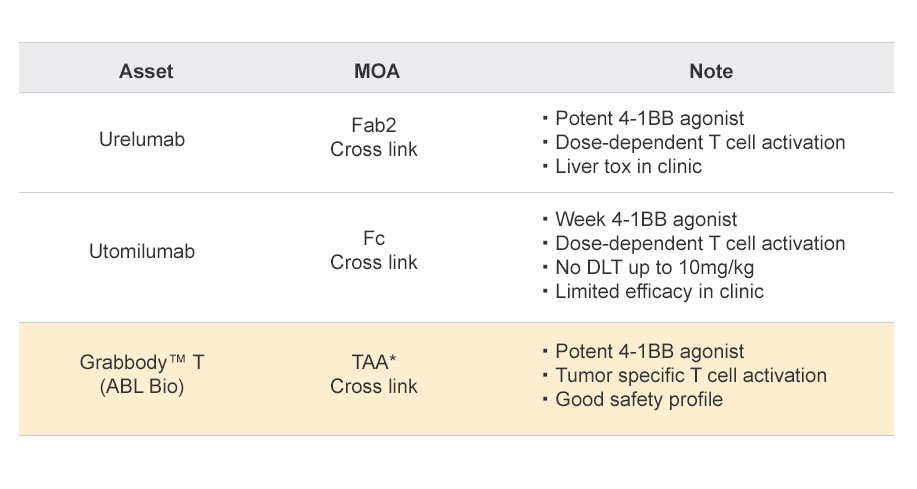
Task: Click the Fab2 Cross link cell
Action: 374,137
